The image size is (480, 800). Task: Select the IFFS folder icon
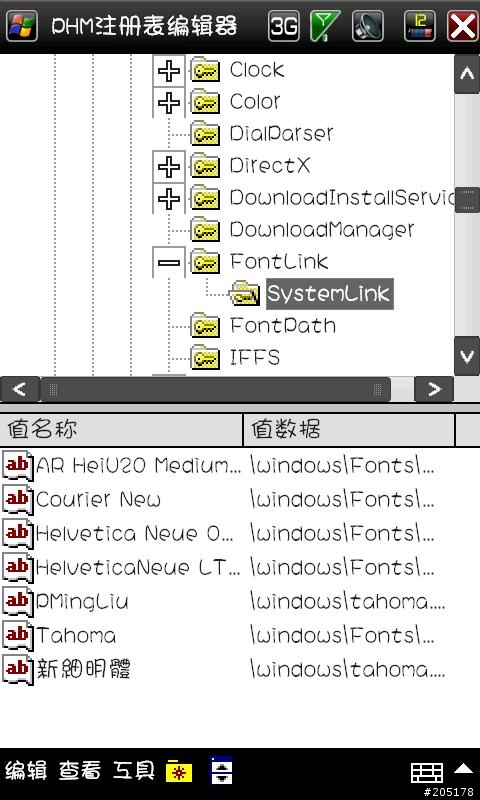(x=205, y=358)
